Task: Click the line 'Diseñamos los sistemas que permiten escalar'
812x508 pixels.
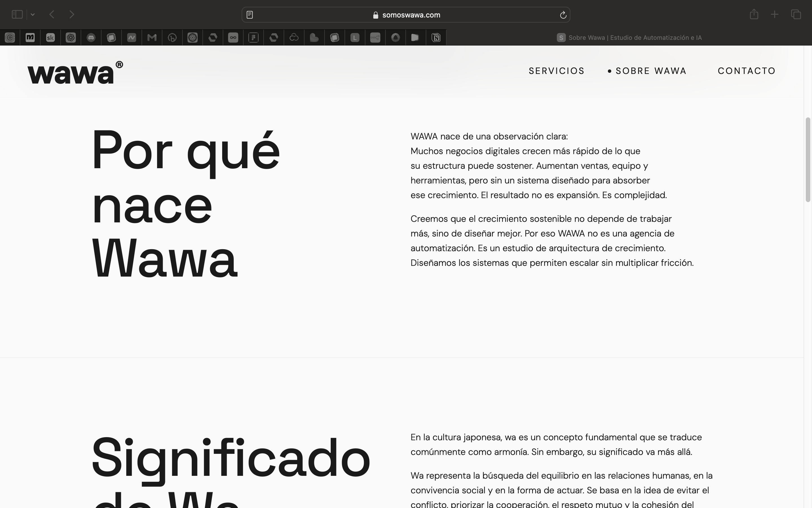Action: click(x=552, y=263)
